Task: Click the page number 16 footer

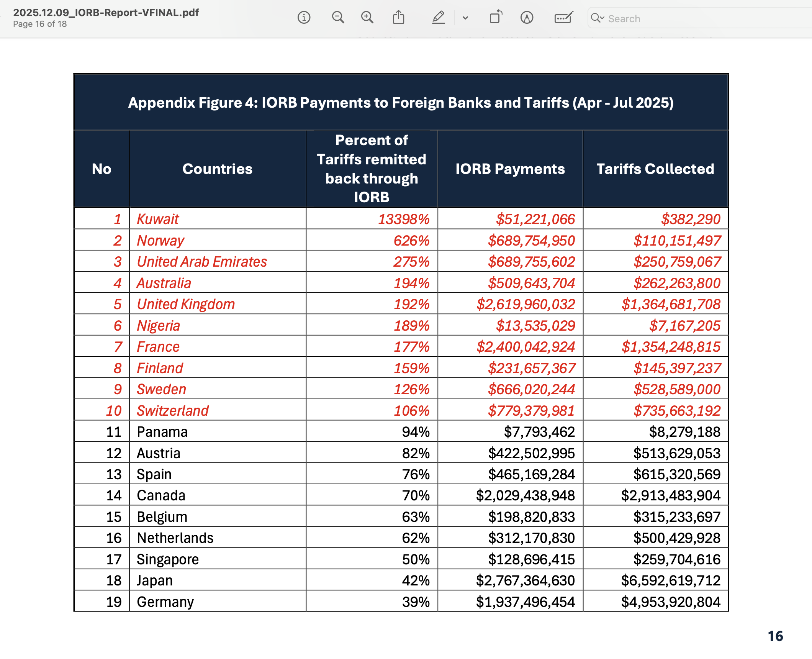Action: [x=775, y=636]
